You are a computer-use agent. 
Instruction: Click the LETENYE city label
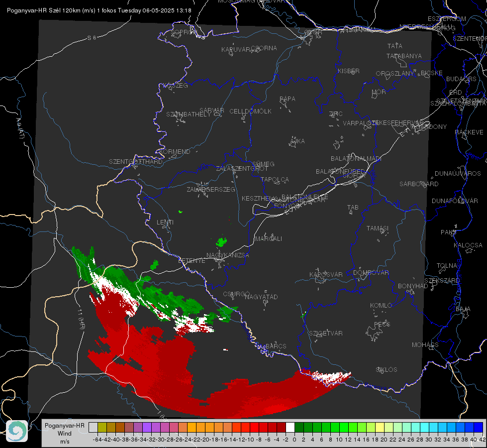192,261
